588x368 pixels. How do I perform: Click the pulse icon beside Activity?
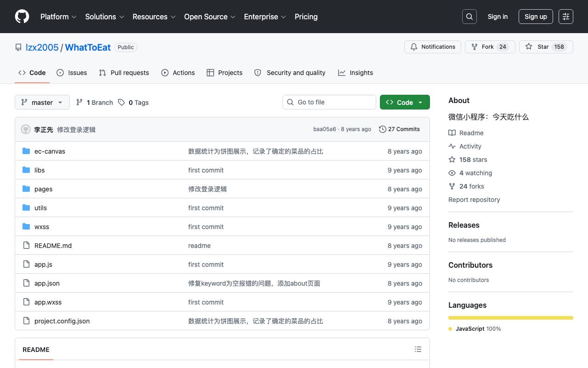tap(452, 146)
